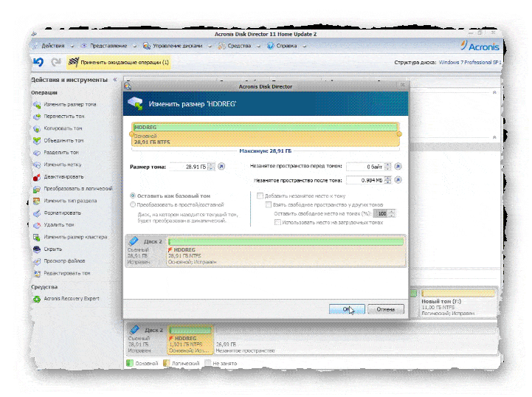Click the resize volume action in the sidebar

(70, 105)
